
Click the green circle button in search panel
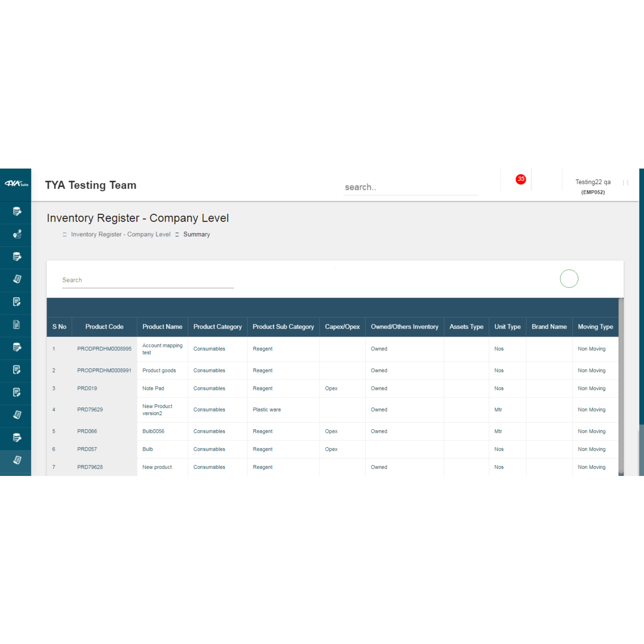click(x=569, y=279)
